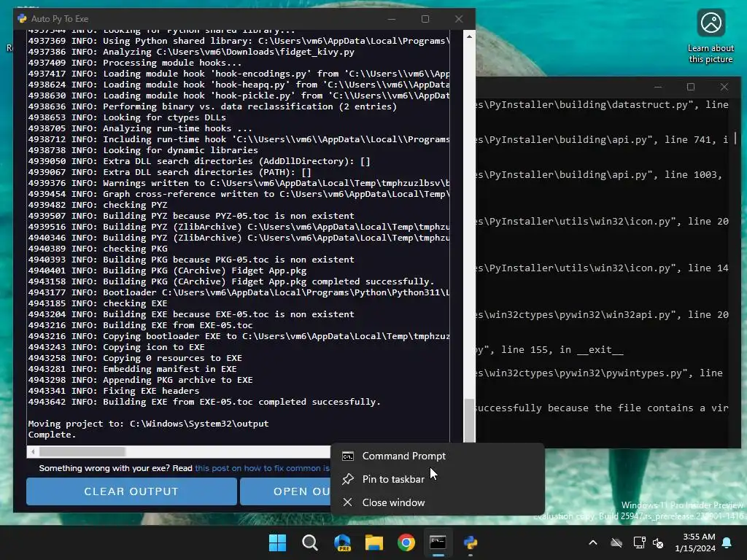Click 'Analyzing run-time hooks' log line
This screenshot has height=560, width=747.
click(140, 128)
